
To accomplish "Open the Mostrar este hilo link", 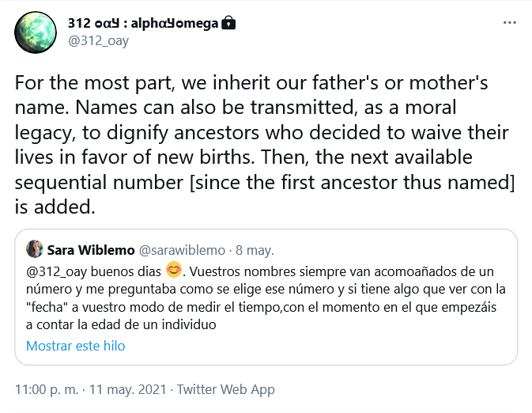I will 76,346.
